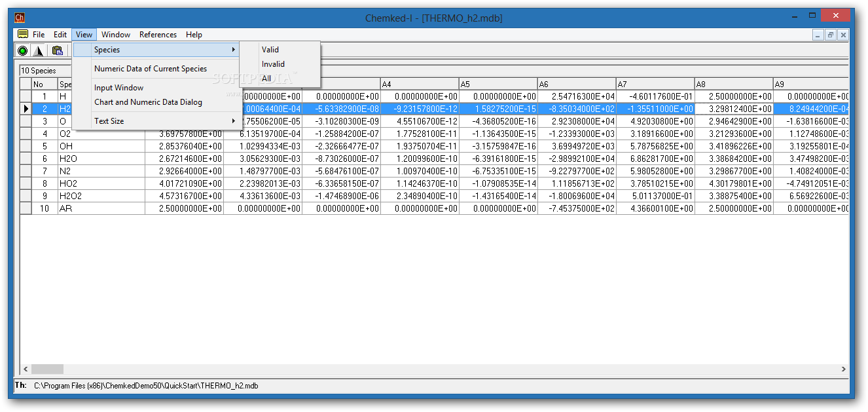The image size is (868, 412).
Task: Minimize the inner document window
Action: tap(818, 35)
